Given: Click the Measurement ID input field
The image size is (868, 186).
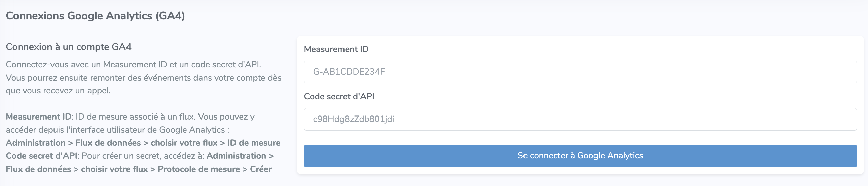Looking at the screenshot, I should pos(580,72).
